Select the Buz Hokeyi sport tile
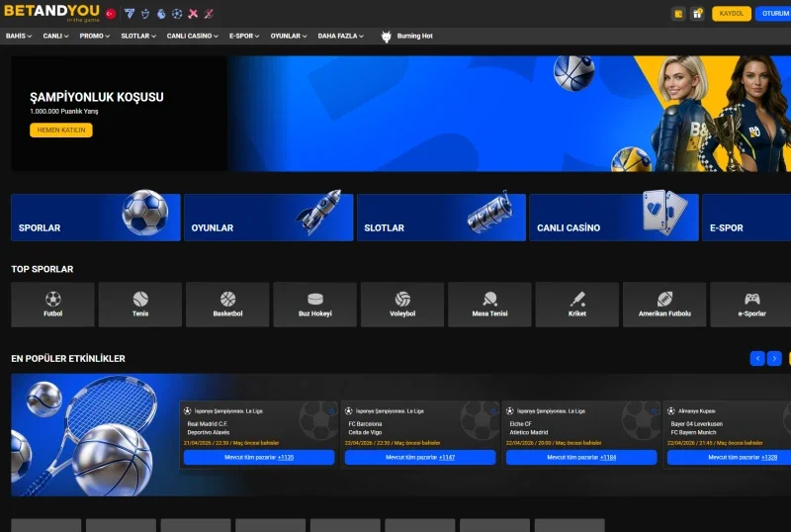This screenshot has width=791, height=532. 314,305
